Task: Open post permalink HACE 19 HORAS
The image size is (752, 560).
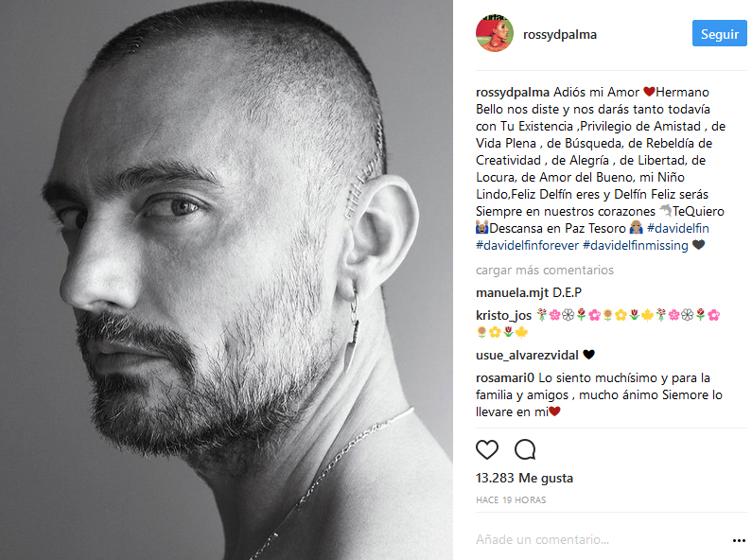Action: coord(511,500)
